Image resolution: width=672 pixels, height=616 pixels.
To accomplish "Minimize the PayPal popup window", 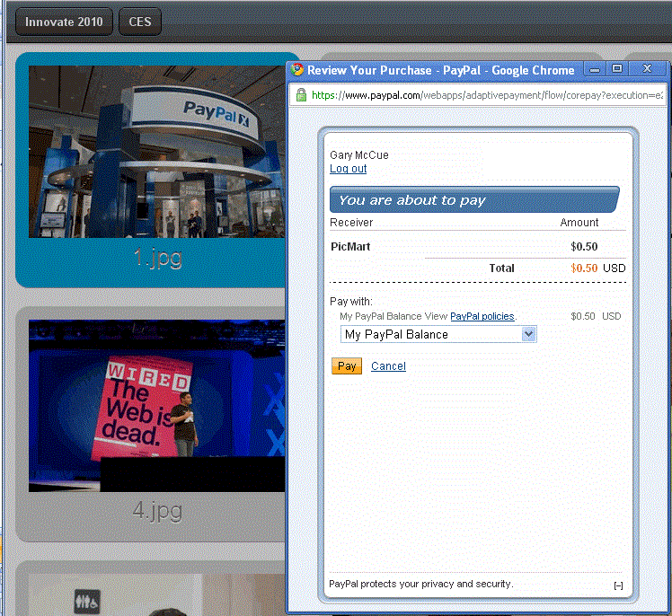I will pyautogui.click(x=595, y=69).
